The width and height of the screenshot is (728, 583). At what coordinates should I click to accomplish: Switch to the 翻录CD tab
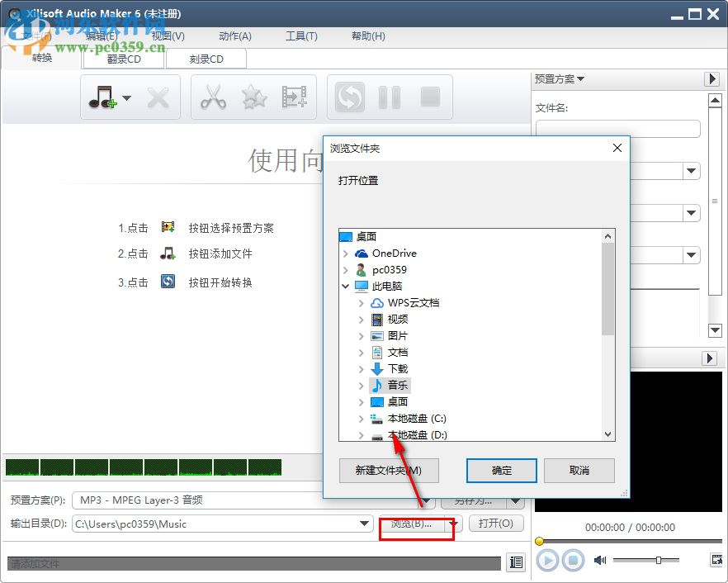point(123,59)
